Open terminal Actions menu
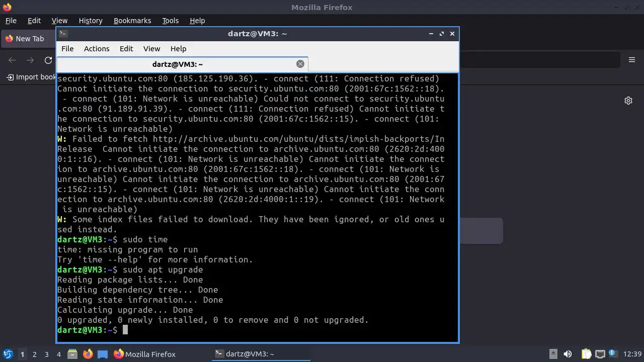Viewport: 644px width, 362px height. tap(97, 49)
